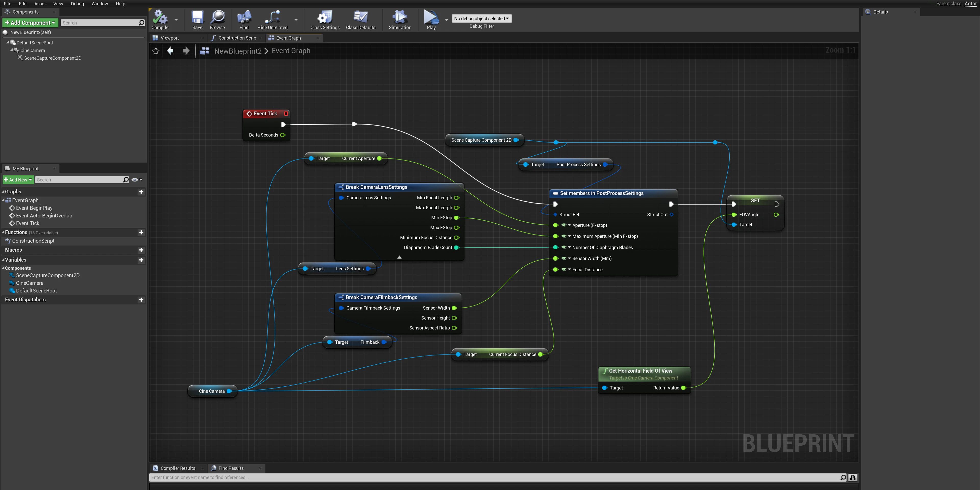Open the Compile options dropdown arrow
980x490 pixels.
pos(176,20)
